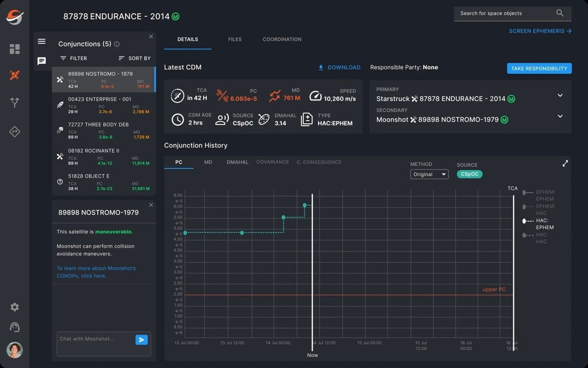Image resolution: width=588 pixels, height=368 pixels.
Task: Switch to the Coordination tab
Action: point(282,40)
